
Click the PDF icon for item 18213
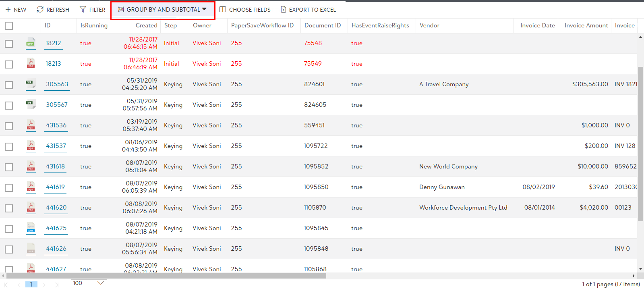31,64
